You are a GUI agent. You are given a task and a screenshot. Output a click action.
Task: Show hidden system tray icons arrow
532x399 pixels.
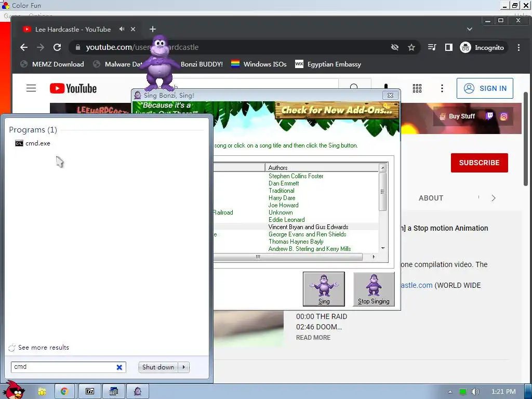[x=450, y=392]
